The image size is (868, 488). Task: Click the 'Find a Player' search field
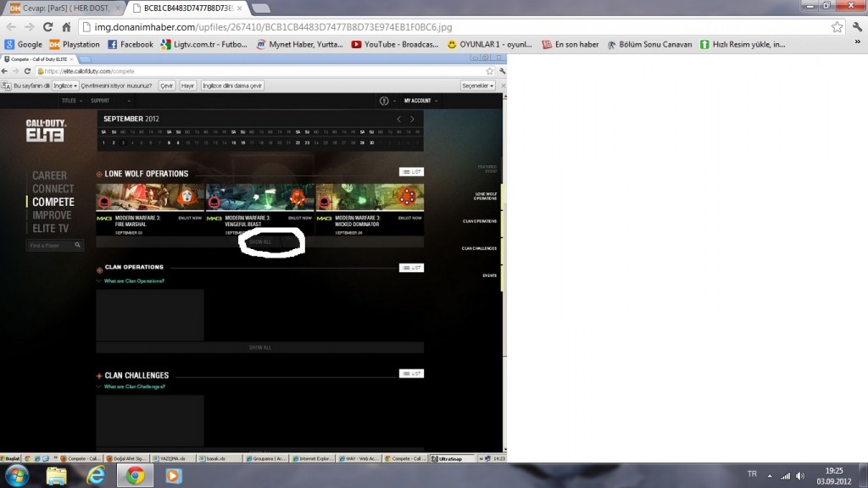[55, 245]
